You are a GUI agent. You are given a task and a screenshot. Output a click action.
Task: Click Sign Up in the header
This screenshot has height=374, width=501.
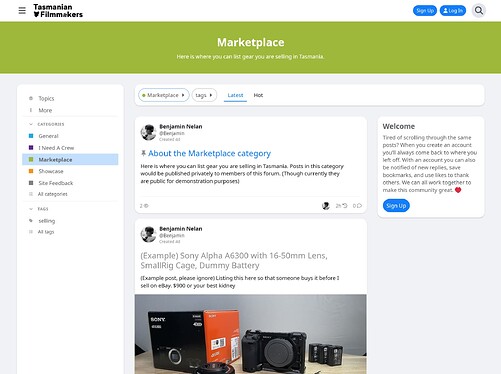425,11
